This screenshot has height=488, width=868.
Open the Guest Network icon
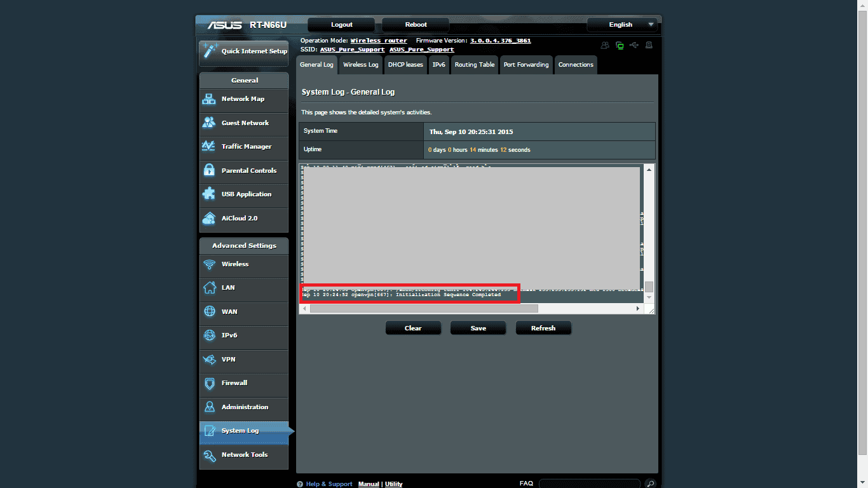[209, 123]
